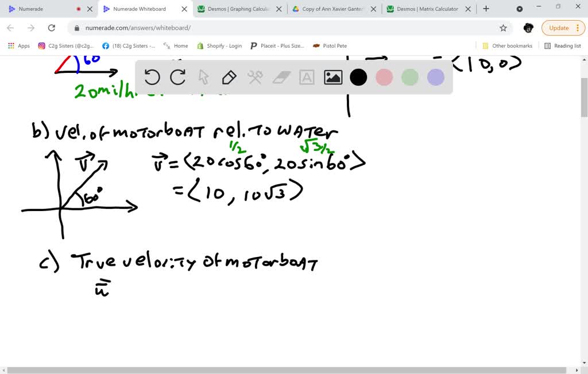
Task: Insert an image using the picture icon
Action: pyautogui.click(x=333, y=77)
